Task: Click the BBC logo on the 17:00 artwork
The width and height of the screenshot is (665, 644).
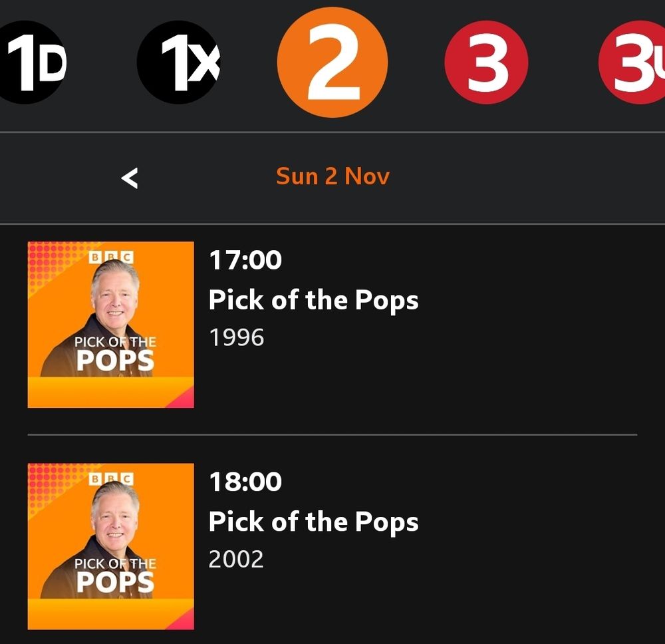Action: tap(111, 257)
